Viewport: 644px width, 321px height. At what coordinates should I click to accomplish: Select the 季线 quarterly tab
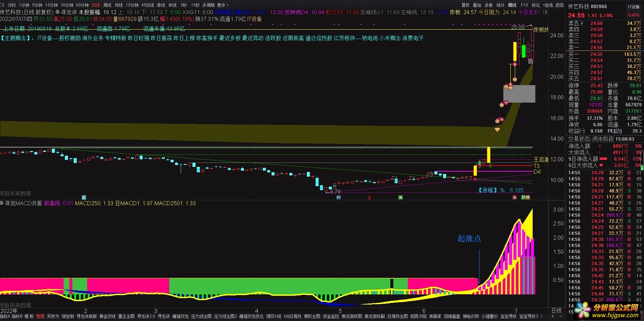pos(161,5)
